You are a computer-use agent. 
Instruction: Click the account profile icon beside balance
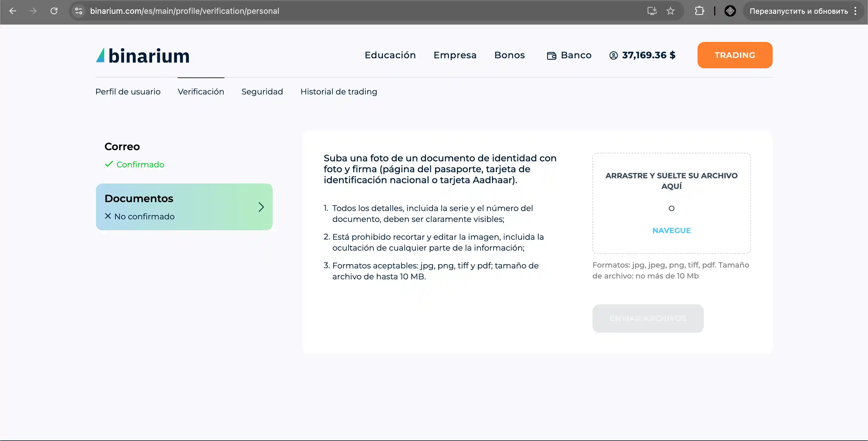[x=614, y=55]
